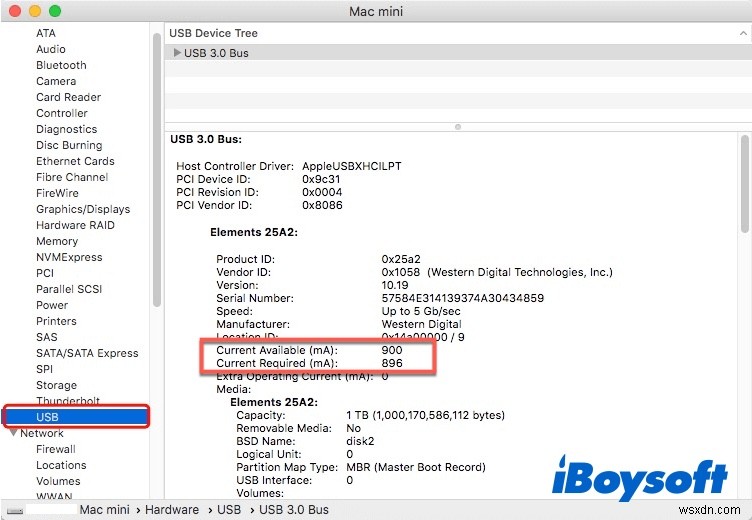Click the PCI Vendor ID value 0x8086
The width and height of the screenshot is (752, 520).
pyautogui.click(x=322, y=205)
